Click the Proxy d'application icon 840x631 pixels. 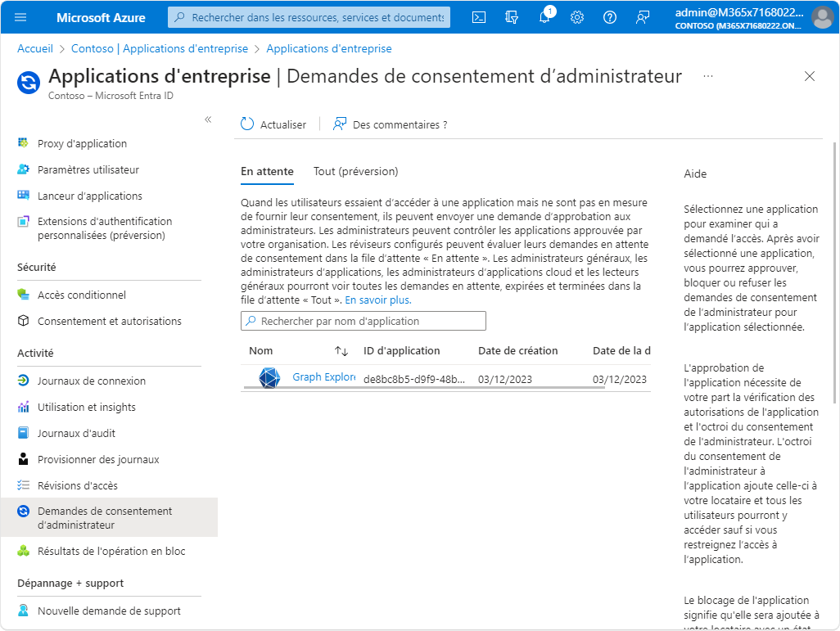(x=23, y=142)
